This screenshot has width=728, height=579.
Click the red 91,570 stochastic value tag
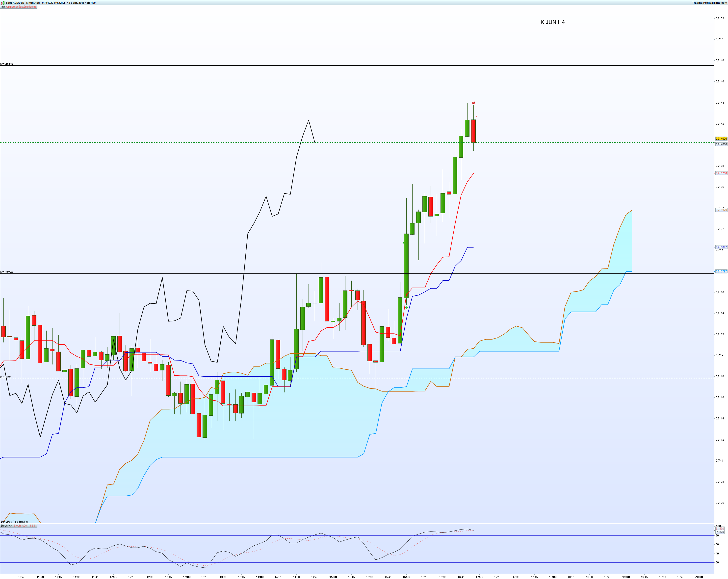click(720, 529)
